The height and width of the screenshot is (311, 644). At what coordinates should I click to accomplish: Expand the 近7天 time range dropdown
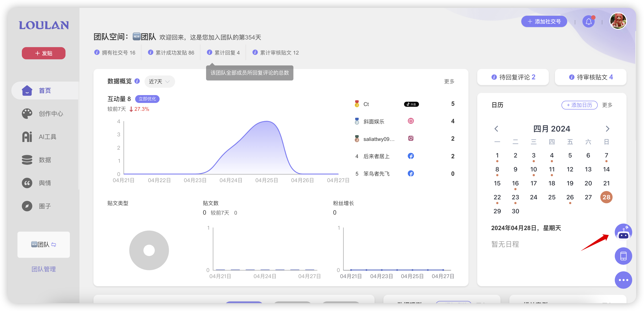(x=160, y=81)
